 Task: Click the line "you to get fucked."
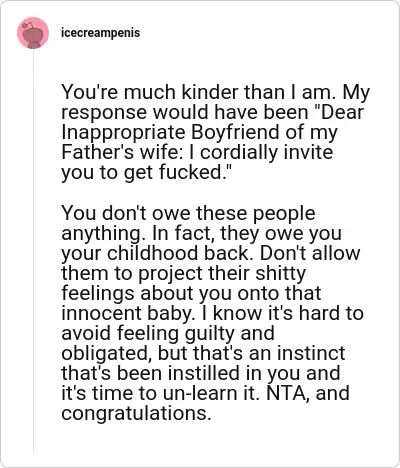(x=146, y=173)
